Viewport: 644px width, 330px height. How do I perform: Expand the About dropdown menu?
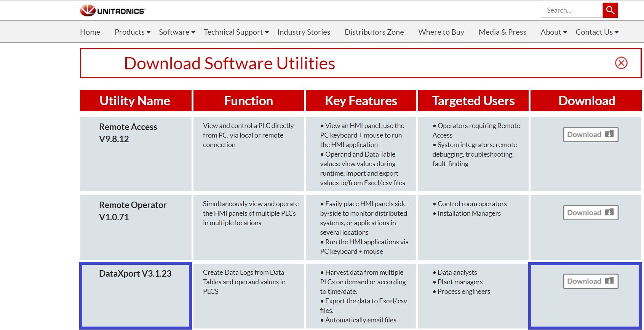click(x=554, y=32)
